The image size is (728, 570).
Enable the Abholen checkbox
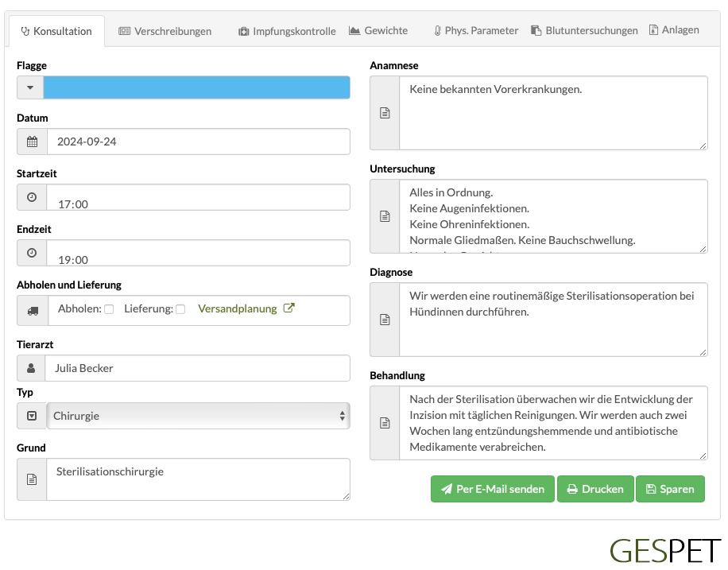(109, 309)
